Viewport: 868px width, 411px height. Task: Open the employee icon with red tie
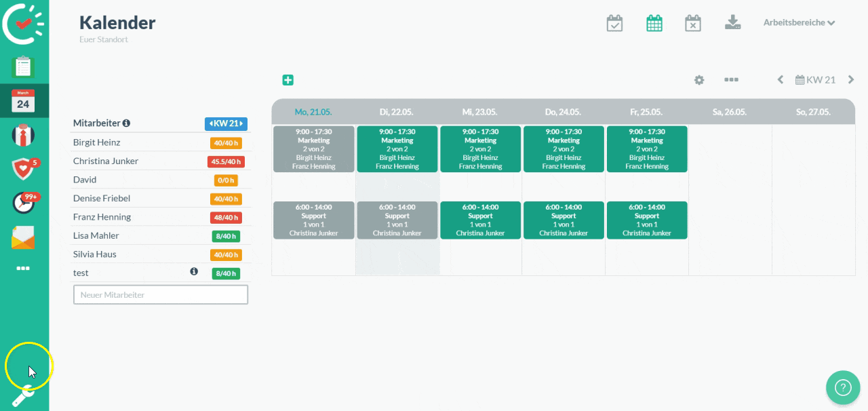[x=23, y=135]
